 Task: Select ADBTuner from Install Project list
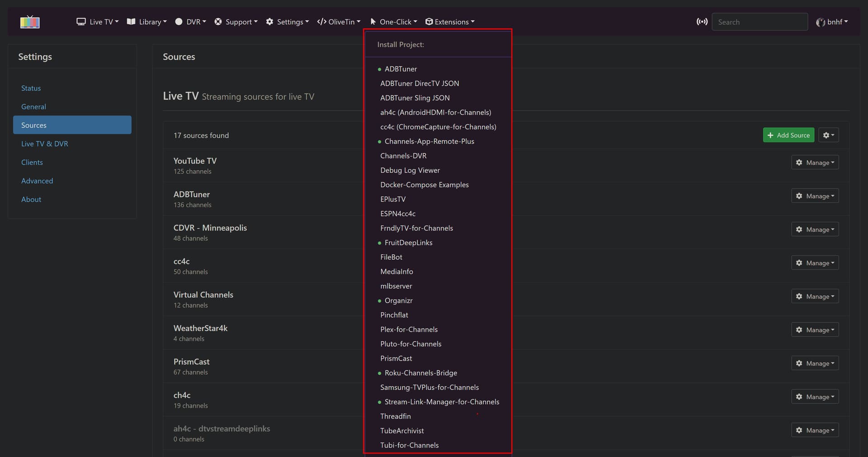tap(401, 69)
